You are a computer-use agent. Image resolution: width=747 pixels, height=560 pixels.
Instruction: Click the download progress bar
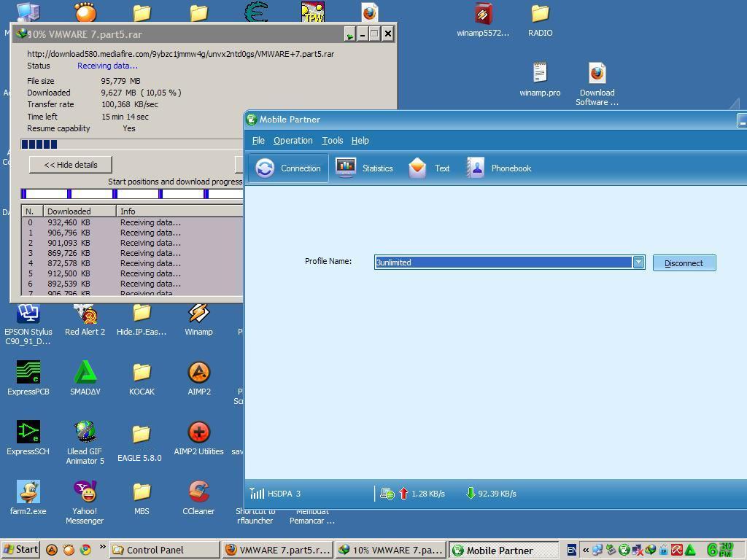pos(132,144)
